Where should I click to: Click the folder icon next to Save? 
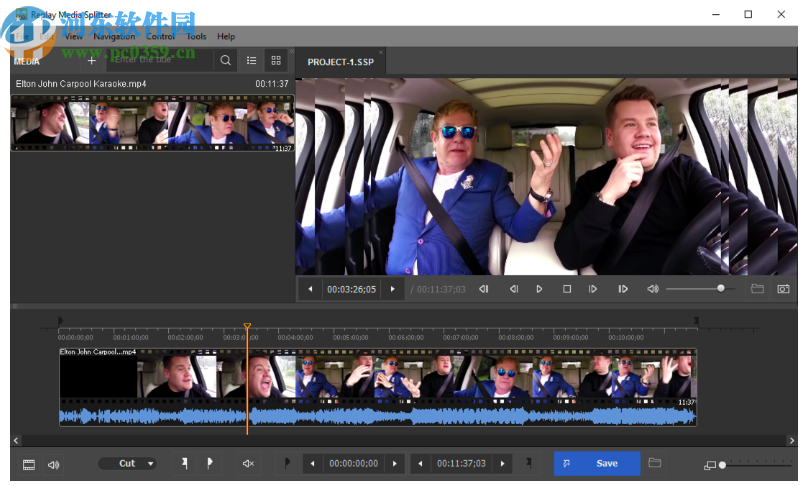point(655,463)
